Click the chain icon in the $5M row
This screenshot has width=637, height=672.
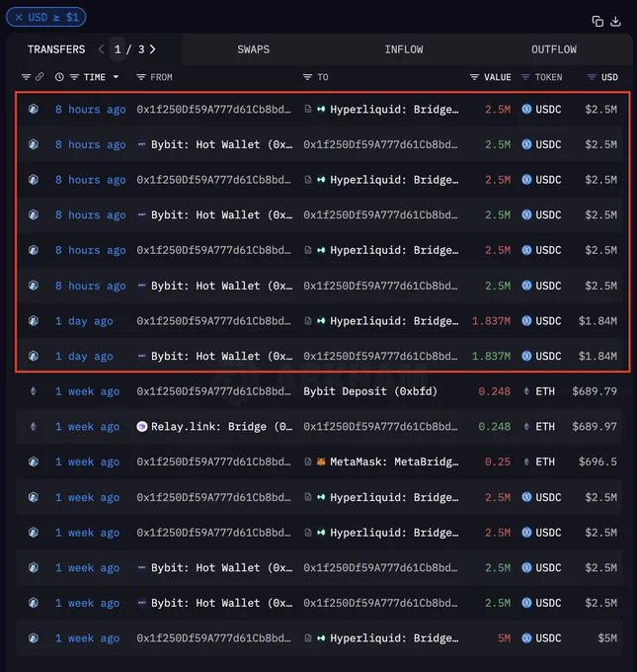tap(34, 638)
